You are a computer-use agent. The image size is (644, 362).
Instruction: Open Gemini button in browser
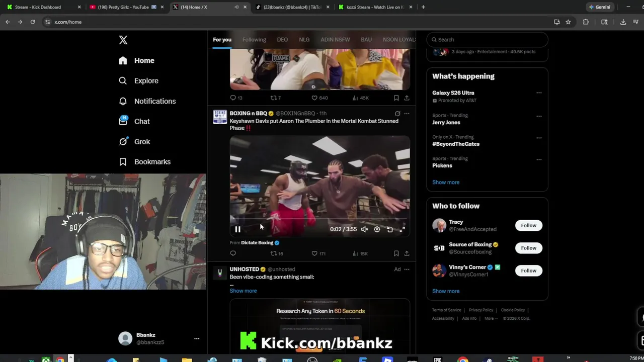pos(600,7)
